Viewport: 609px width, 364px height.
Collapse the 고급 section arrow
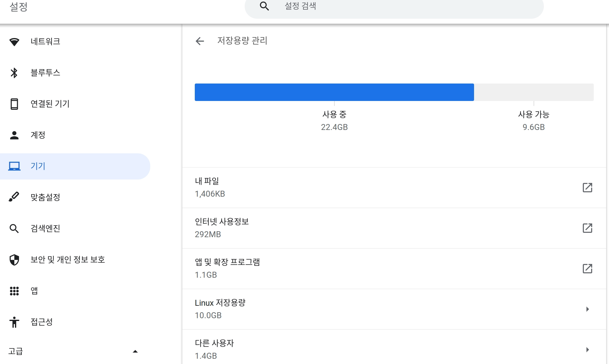tap(135, 351)
